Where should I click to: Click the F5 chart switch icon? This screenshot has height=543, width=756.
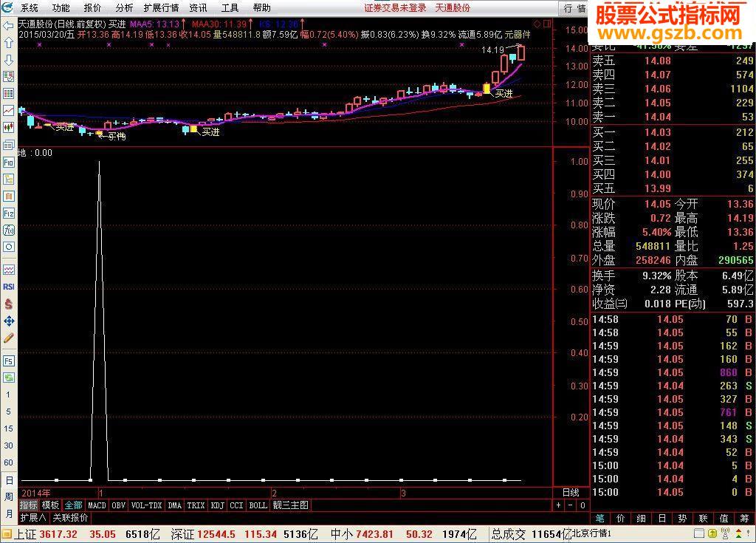tap(8, 361)
